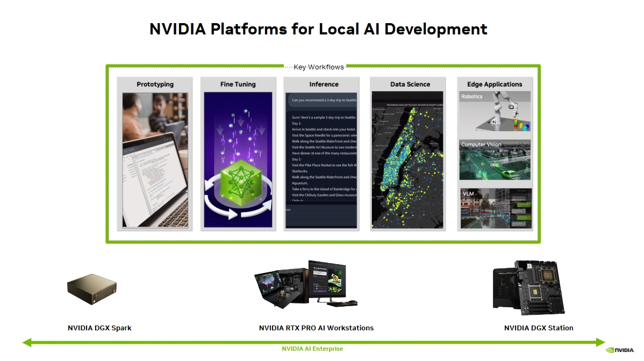The height and width of the screenshot is (361, 644).
Task: Select the Fine Tuning column header
Action: (238, 84)
